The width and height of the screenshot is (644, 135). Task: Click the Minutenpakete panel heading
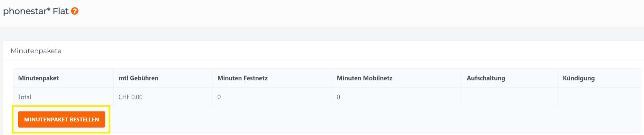click(36, 51)
